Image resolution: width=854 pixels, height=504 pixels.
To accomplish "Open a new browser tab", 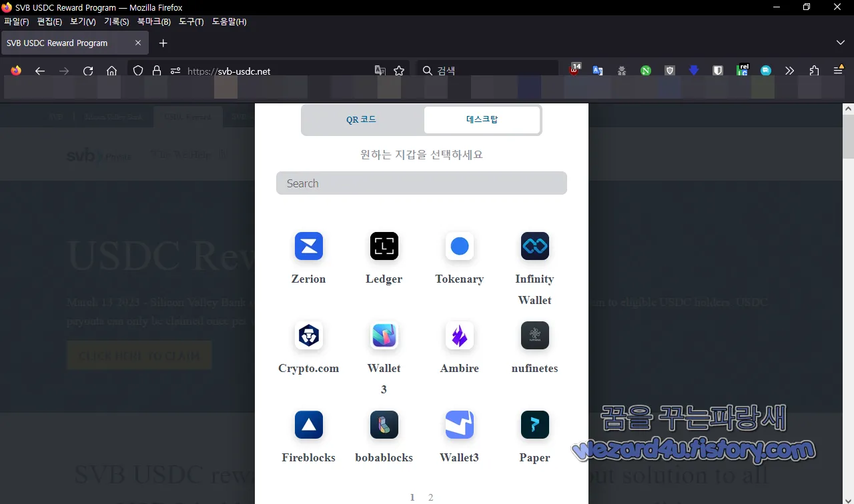I will [x=163, y=43].
